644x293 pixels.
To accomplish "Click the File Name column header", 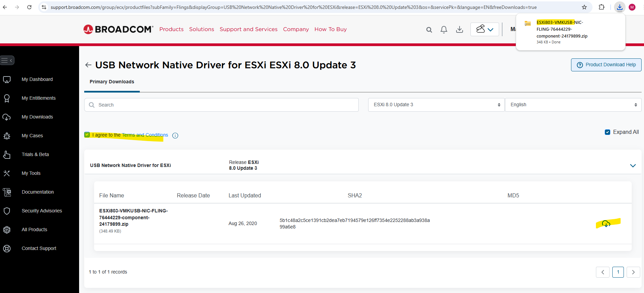I will coord(111,196).
